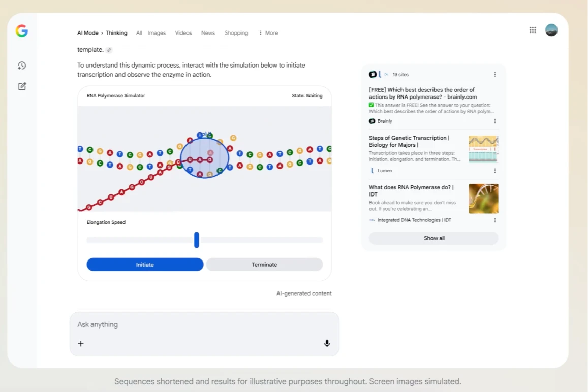
Task: Click the Elongation Speed slider handle
Action: point(197,240)
